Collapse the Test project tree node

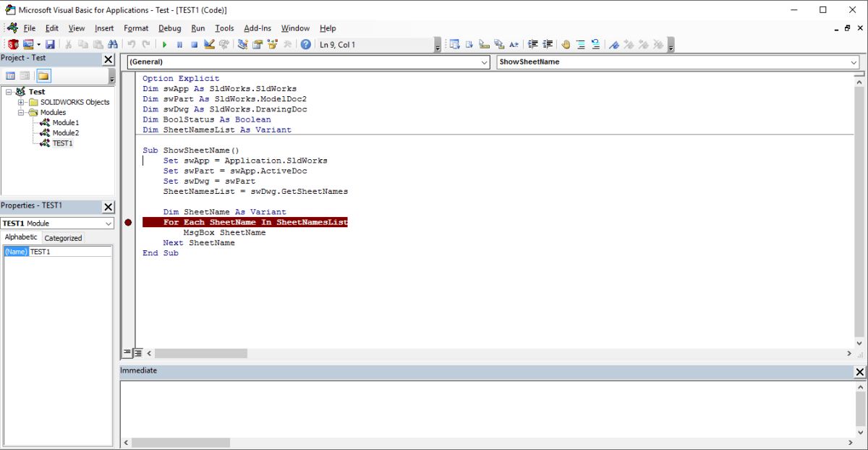(x=9, y=92)
